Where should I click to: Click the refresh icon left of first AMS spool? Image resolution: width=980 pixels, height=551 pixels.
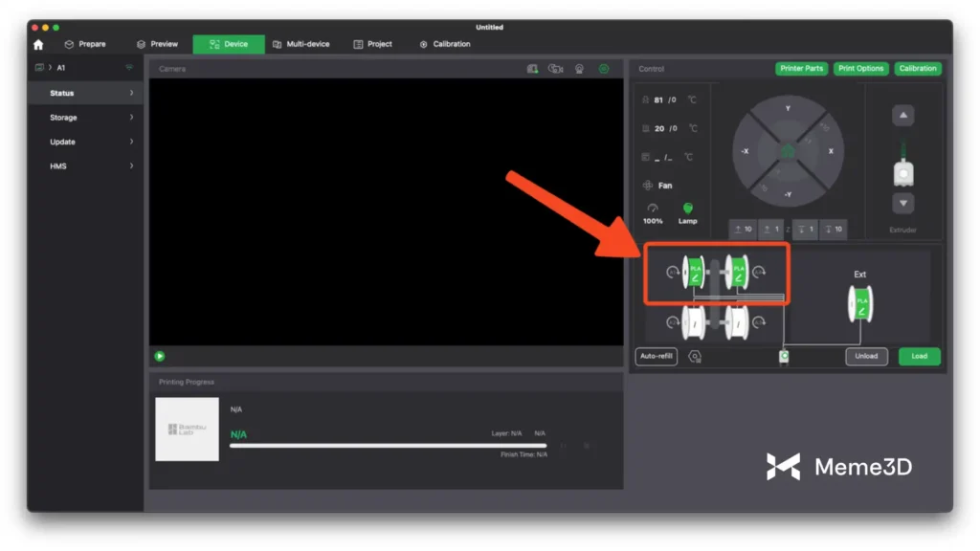click(673, 273)
